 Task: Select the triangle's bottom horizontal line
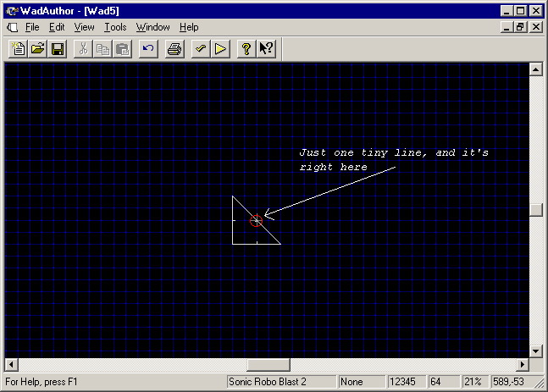(x=256, y=244)
